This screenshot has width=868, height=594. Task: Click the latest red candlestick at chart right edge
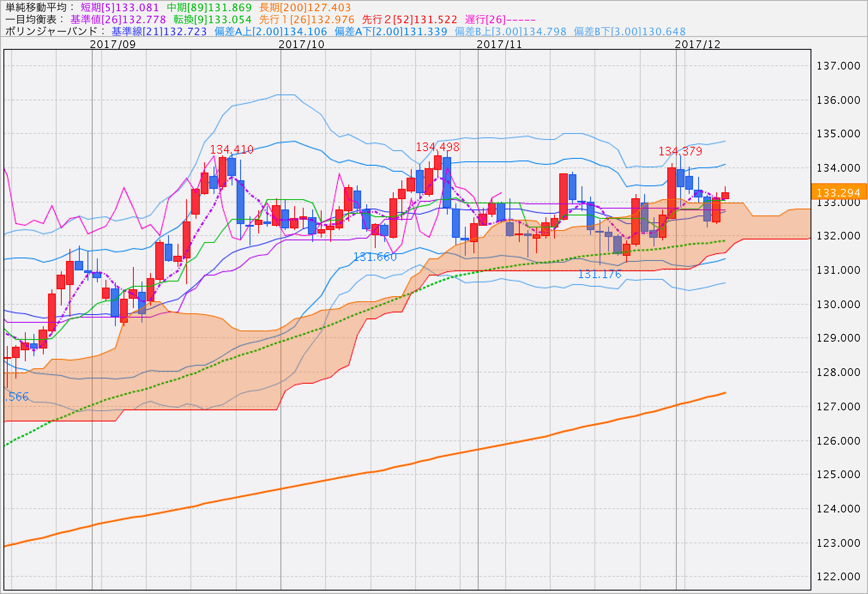coord(725,195)
